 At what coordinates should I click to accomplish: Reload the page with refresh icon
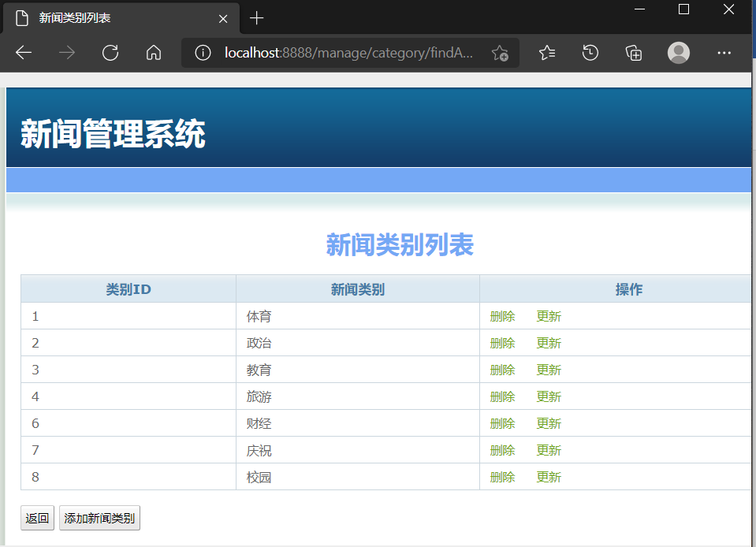click(x=110, y=53)
